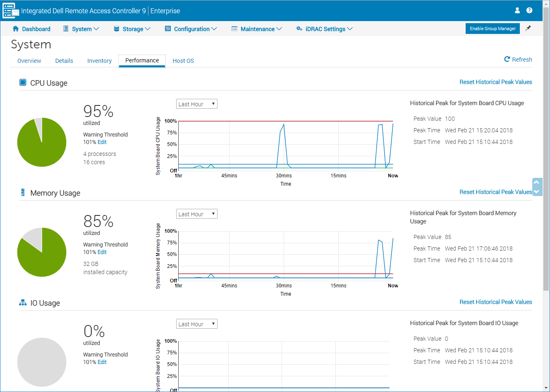Click the CPU Usage pie chart

[42, 142]
